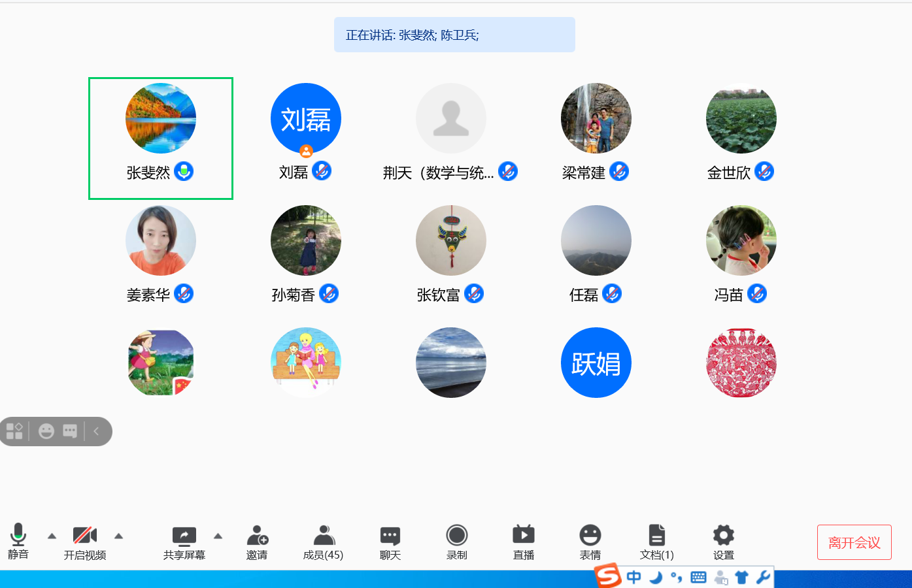
Task: Expand share options arrow beside 共享屏幕
Action: pos(218,536)
